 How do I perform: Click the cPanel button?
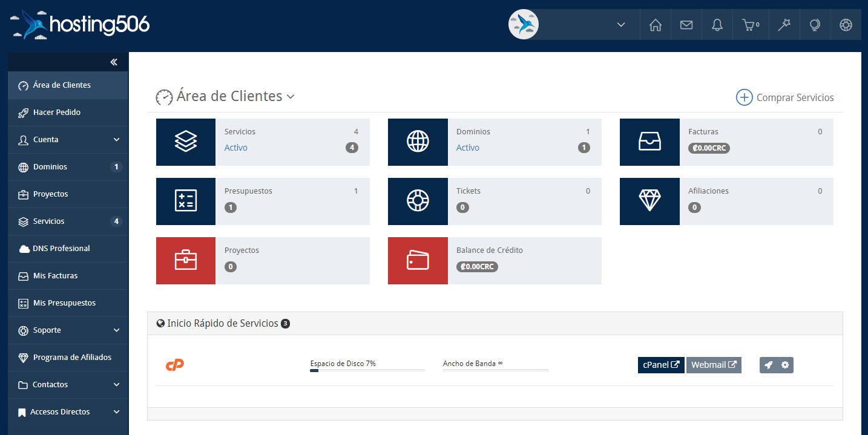661,365
